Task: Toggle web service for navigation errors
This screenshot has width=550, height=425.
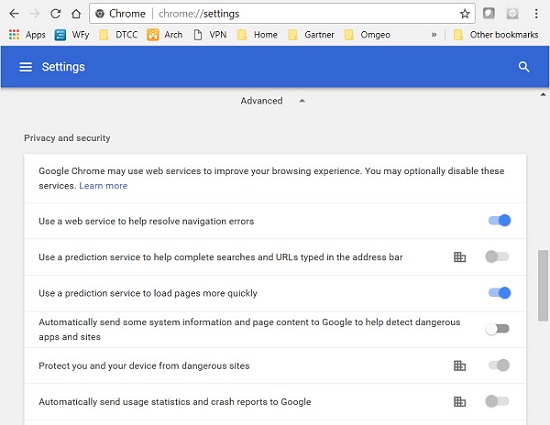Action: coord(499,221)
